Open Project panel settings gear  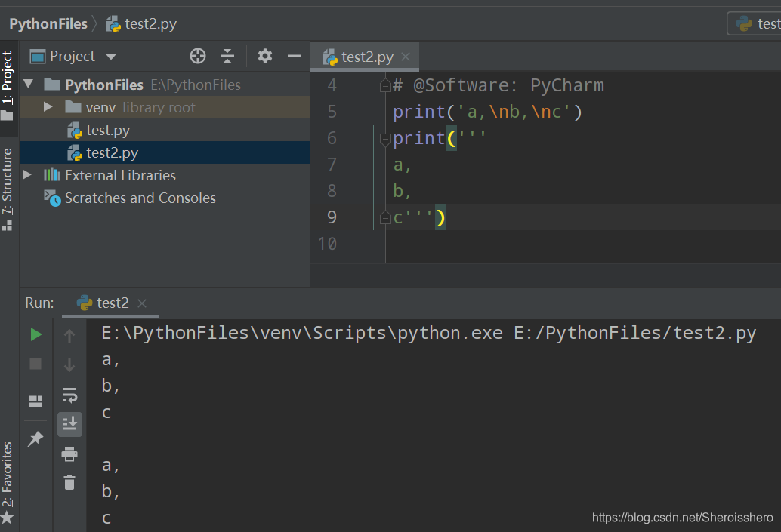point(265,56)
